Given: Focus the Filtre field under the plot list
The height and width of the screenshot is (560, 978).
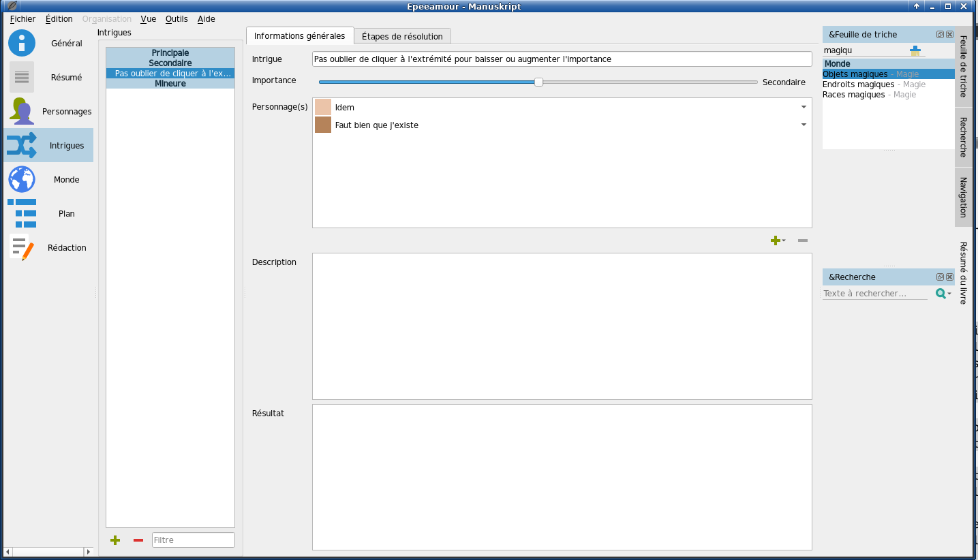Looking at the screenshot, I should click(194, 540).
